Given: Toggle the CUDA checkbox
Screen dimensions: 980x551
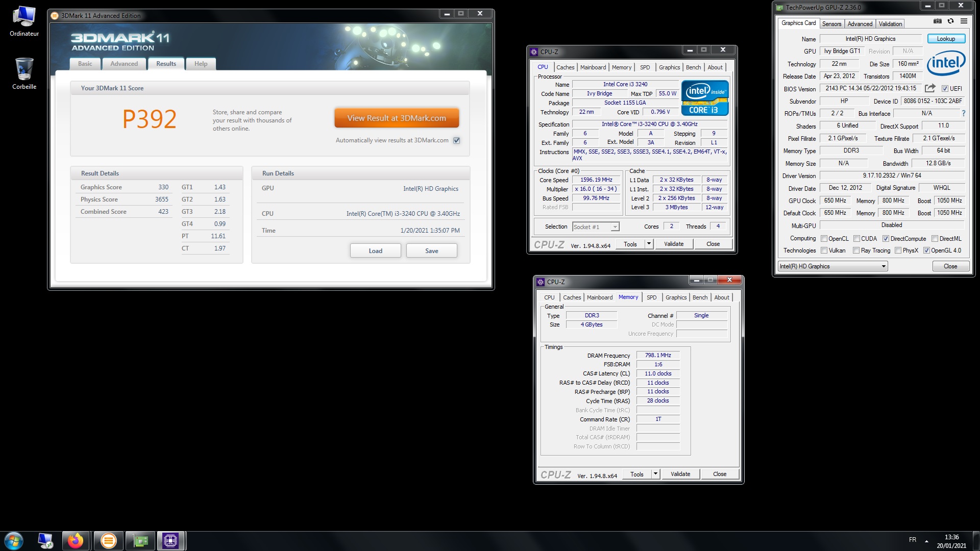Looking at the screenshot, I should click(x=857, y=238).
